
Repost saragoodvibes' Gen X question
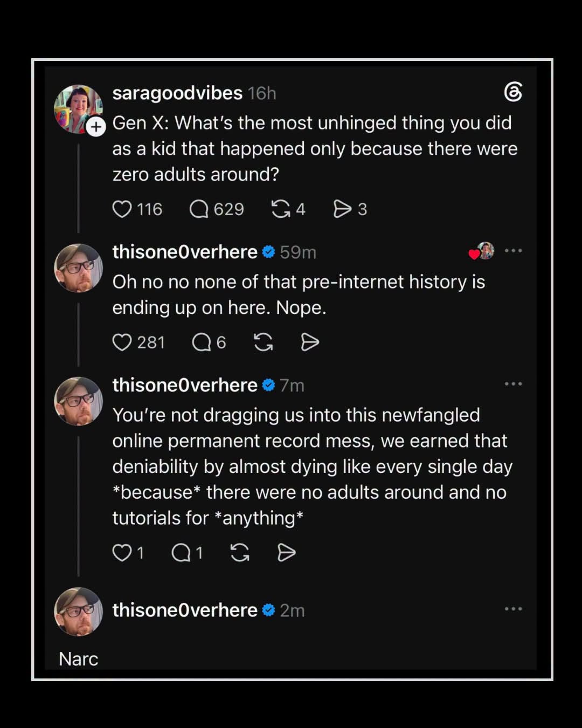coord(281,209)
